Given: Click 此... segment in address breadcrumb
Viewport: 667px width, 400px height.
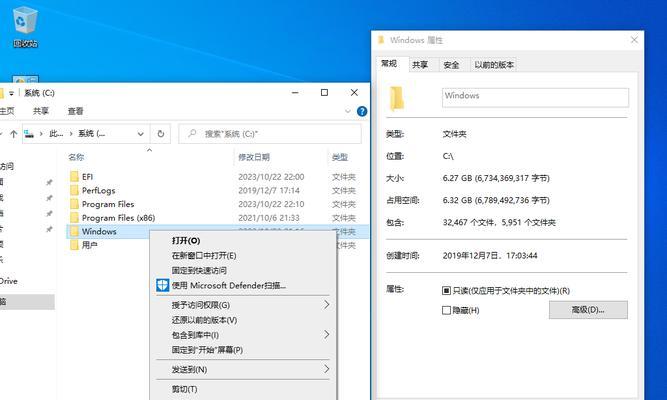Looking at the screenshot, I should (x=56, y=134).
